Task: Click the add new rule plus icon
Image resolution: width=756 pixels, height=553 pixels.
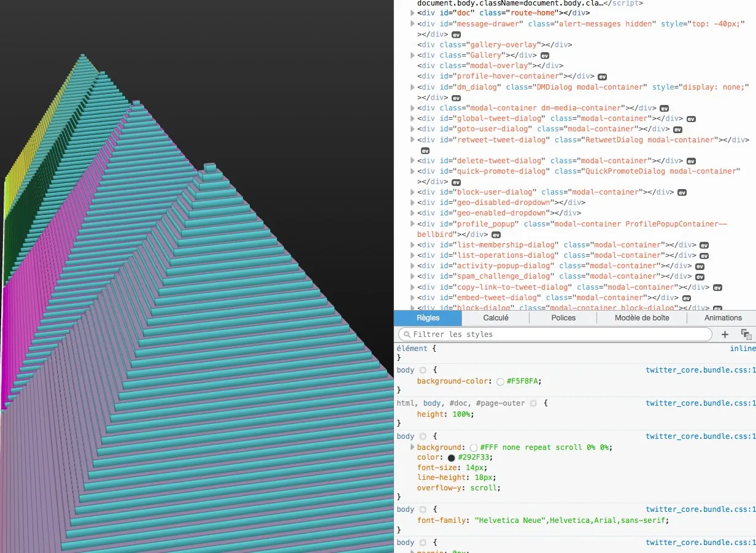Action: coord(725,335)
